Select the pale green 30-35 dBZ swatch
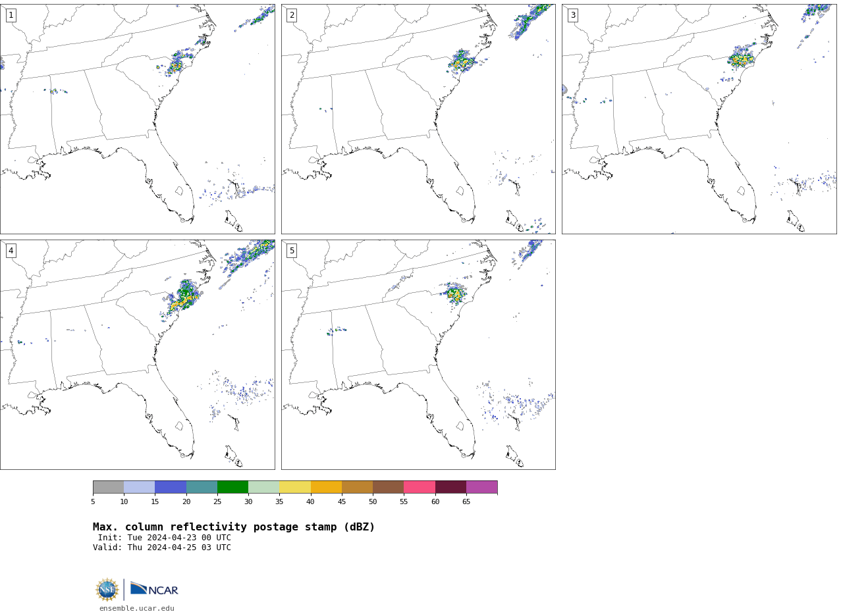The height and width of the screenshot is (616, 843). [263, 487]
